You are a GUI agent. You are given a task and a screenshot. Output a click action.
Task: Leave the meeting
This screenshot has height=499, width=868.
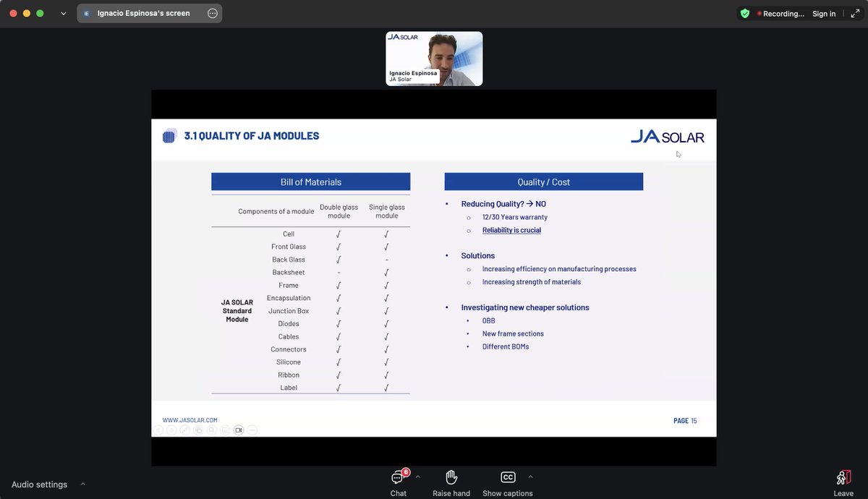(843, 482)
